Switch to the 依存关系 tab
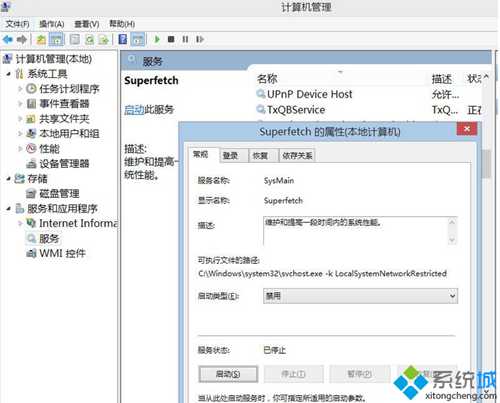This screenshot has height=403, width=500. (x=297, y=156)
